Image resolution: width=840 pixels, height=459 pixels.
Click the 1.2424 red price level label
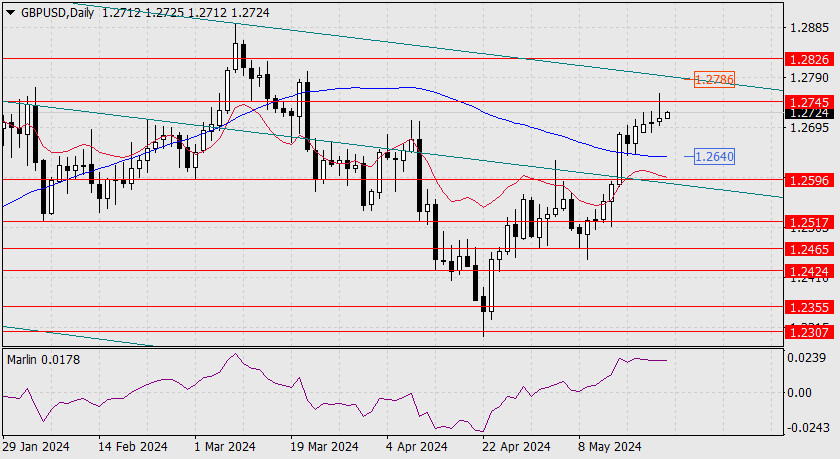click(809, 271)
